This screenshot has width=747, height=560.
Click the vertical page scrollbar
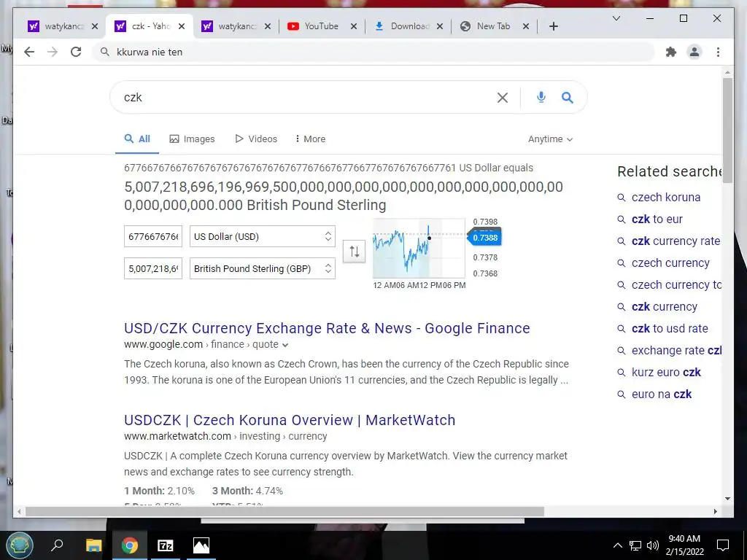tap(727, 131)
